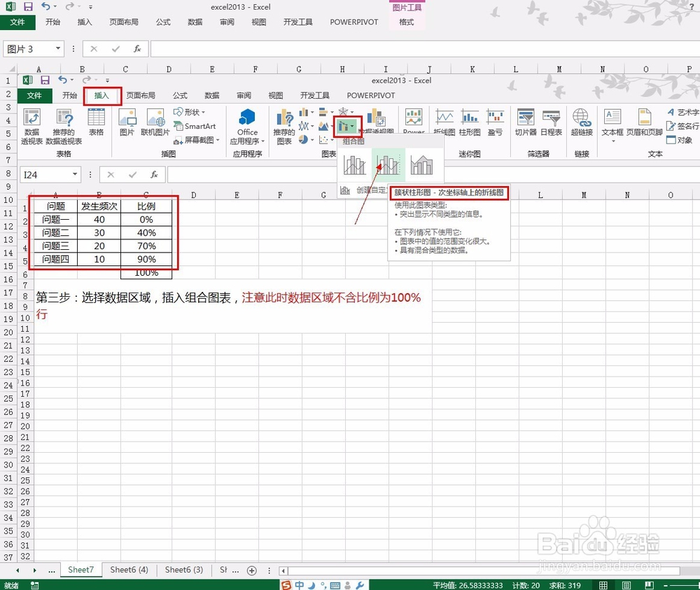
Task: Expand the name box dropdown showing 图片 3
Action: point(57,48)
